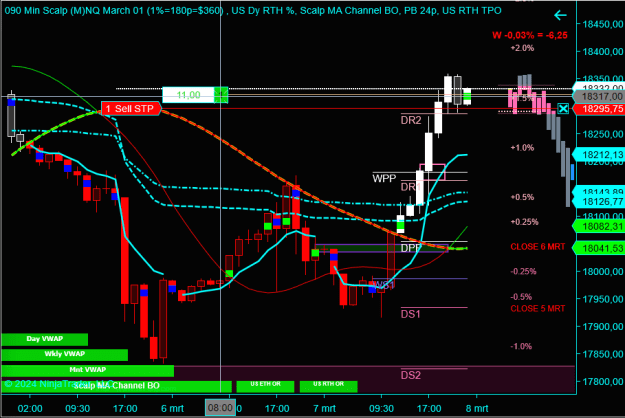The height and width of the screenshot is (418, 625).
Task: Click the DR2 pivot label
Action: click(411, 120)
